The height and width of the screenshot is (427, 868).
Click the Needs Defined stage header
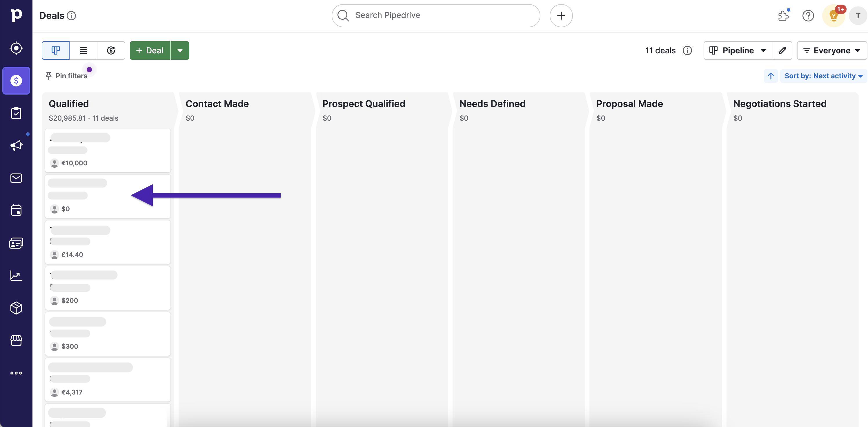coord(492,104)
